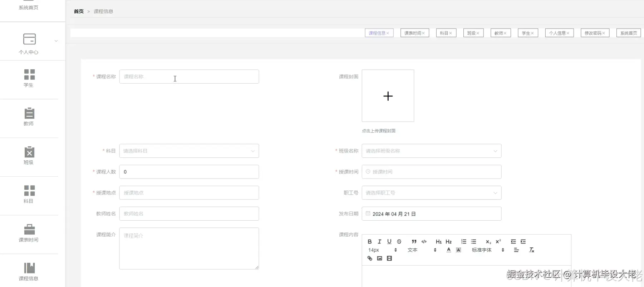Image resolution: width=644 pixels, height=287 pixels.
Task: Click the 首页 breadcrumb link
Action: point(79,11)
